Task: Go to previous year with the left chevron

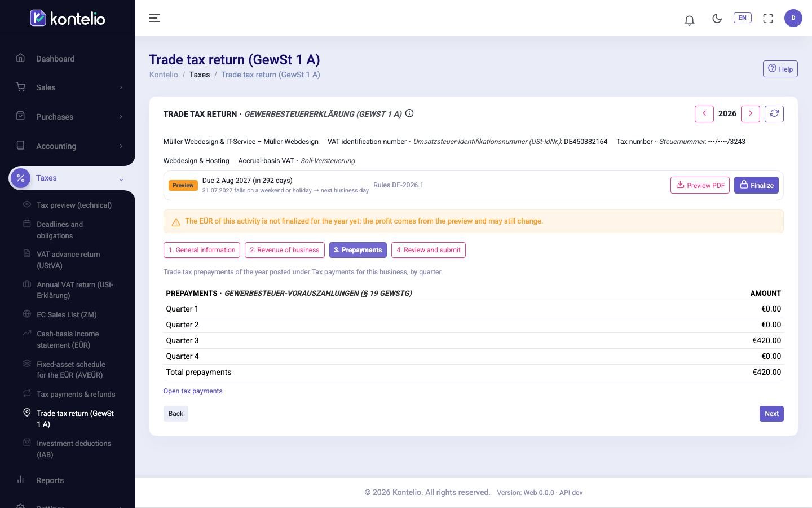Action: point(704,114)
